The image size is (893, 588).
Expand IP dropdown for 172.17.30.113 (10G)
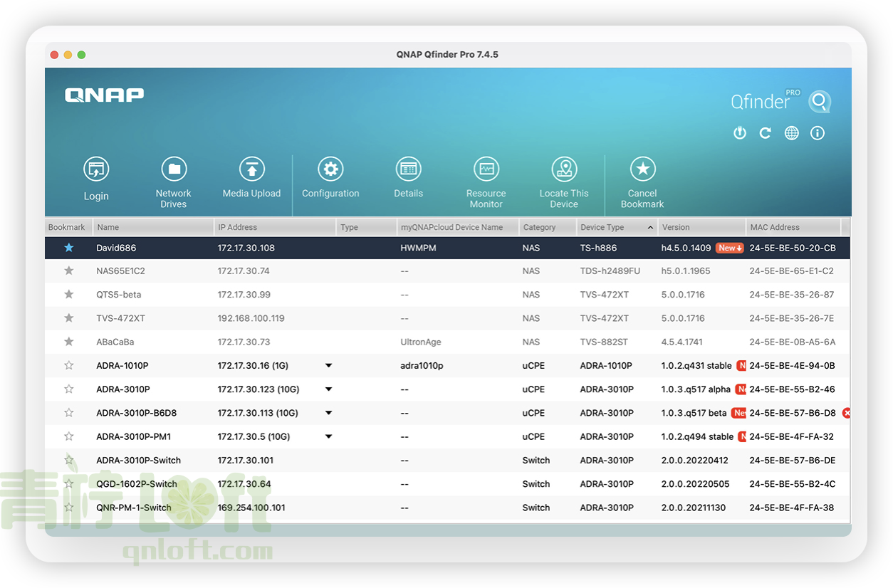point(328,413)
